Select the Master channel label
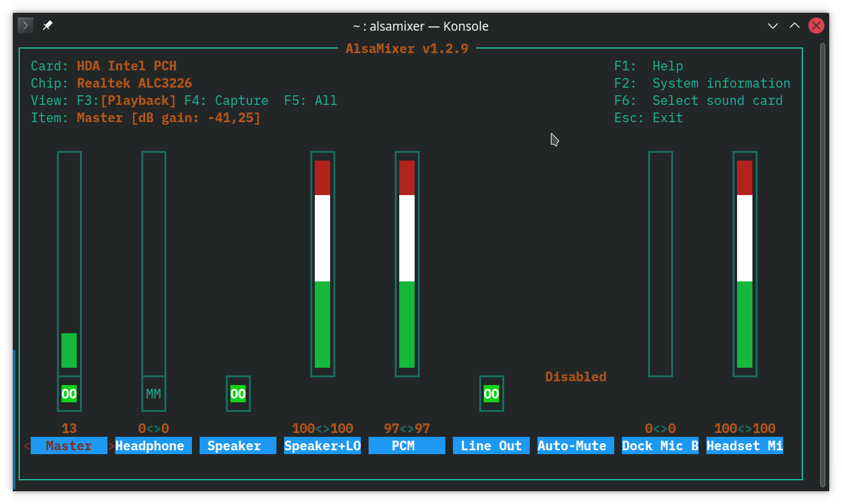 click(69, 446)
